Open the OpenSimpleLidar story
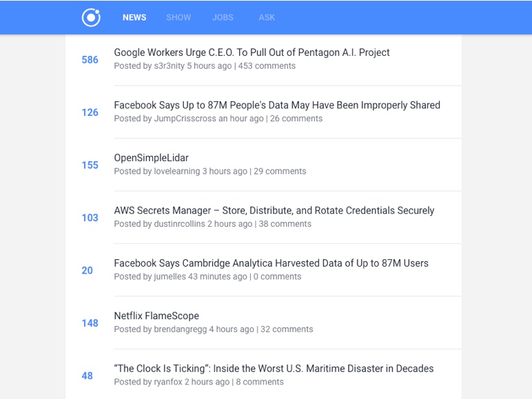The image size is (532, 399). [x=151, y=158]
